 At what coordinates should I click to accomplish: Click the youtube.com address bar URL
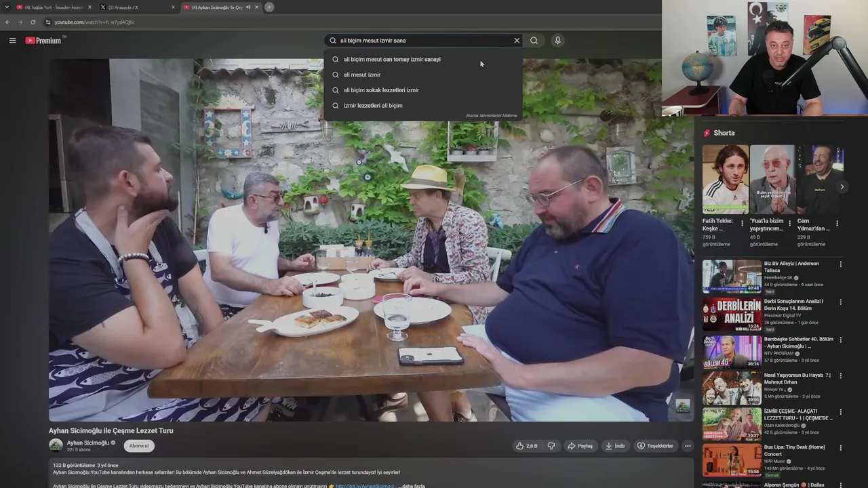pyautogui.click(x=94, y=22)
